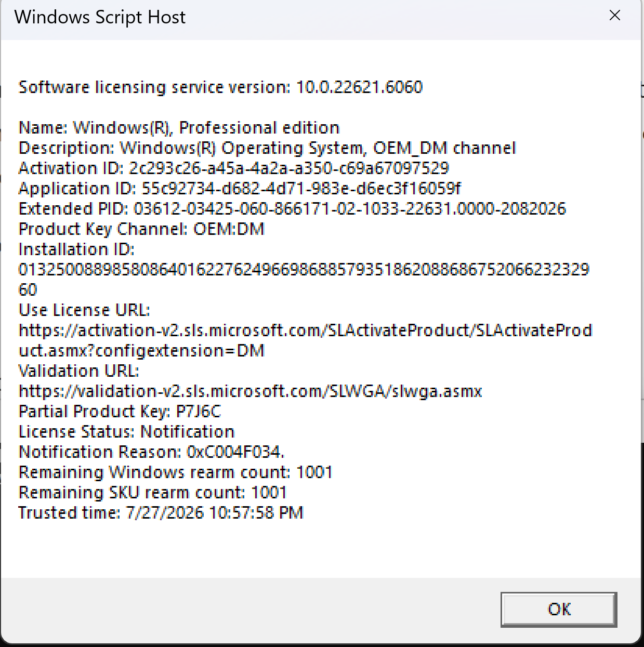The height and width of the screenshot is (647, 644).
Task: Click the Trusted time line
Action: (161, 512)
